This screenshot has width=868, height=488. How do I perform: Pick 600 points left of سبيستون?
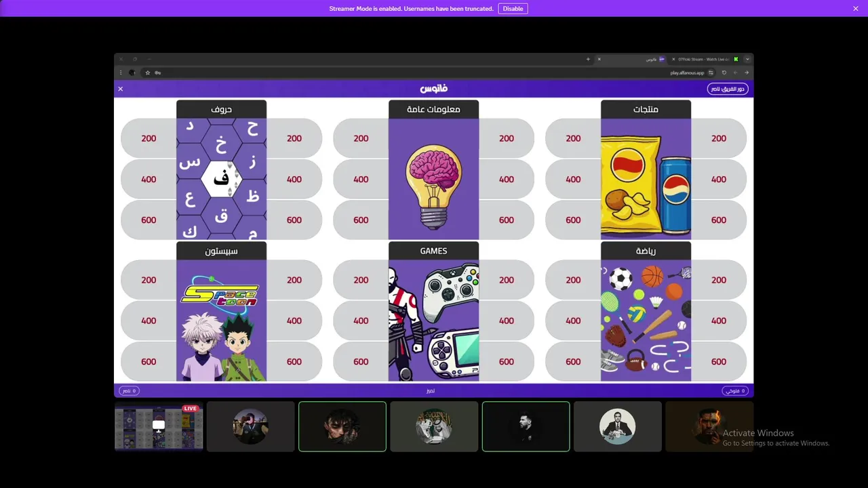point(149,362)
